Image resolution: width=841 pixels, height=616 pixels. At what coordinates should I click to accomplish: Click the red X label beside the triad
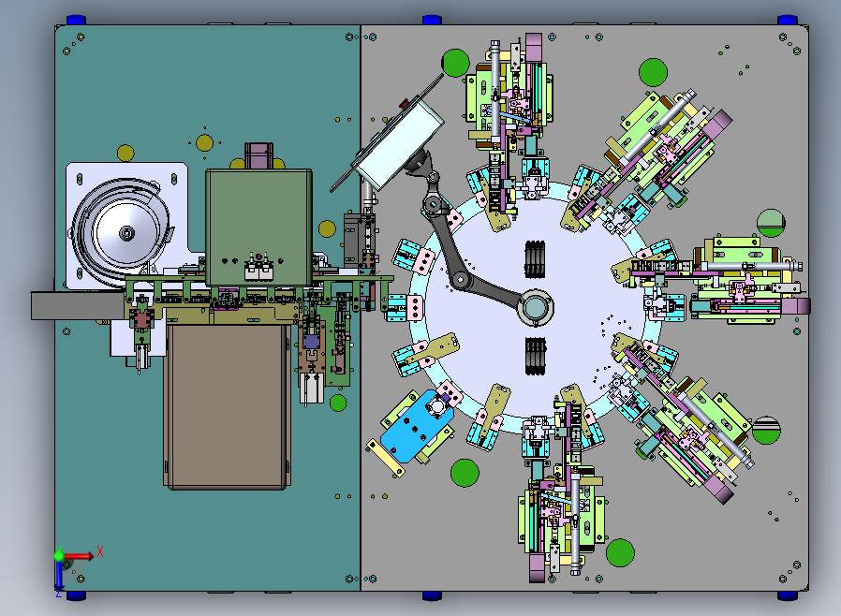[x=100, y=551]
